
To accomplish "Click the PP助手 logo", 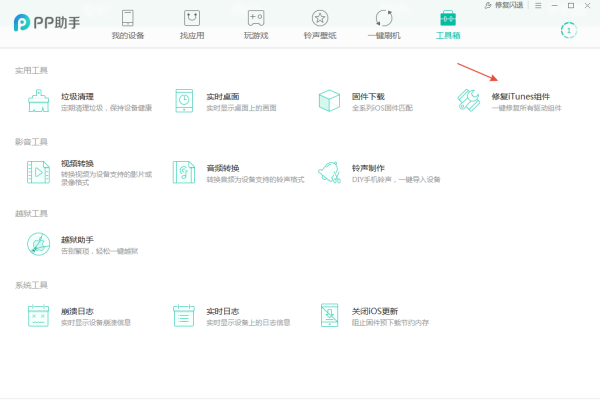I will pos(47,23).
